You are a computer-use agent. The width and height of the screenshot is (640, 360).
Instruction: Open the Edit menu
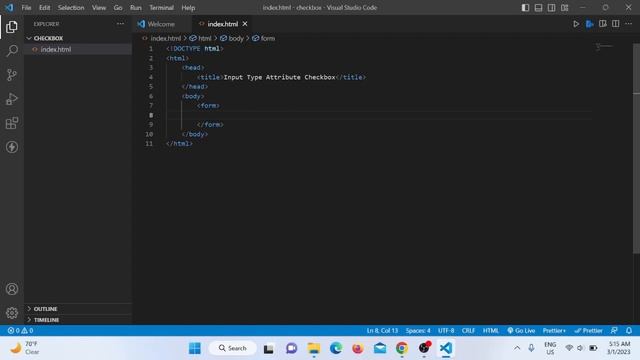point(44,8)
